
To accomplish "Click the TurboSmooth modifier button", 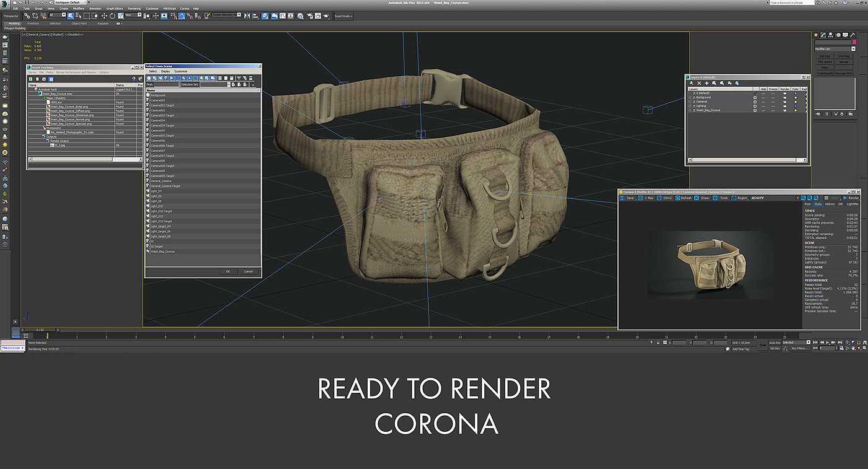I will [824, 73].
